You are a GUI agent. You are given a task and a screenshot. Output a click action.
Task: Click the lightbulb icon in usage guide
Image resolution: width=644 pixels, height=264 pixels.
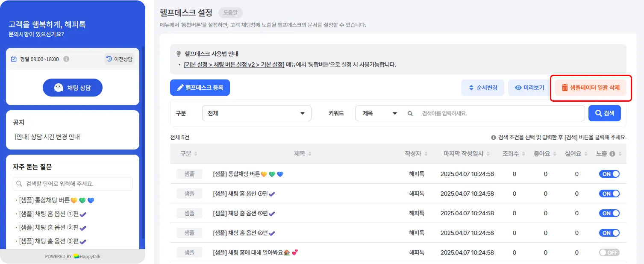pyautogui.click(x=179, y=54)
